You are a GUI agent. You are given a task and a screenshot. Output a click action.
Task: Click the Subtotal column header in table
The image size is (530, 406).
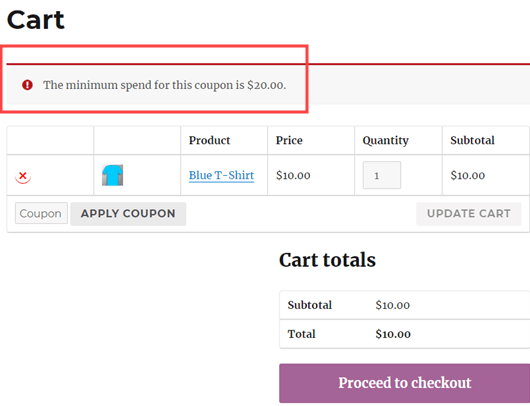[x=472, y=140]
